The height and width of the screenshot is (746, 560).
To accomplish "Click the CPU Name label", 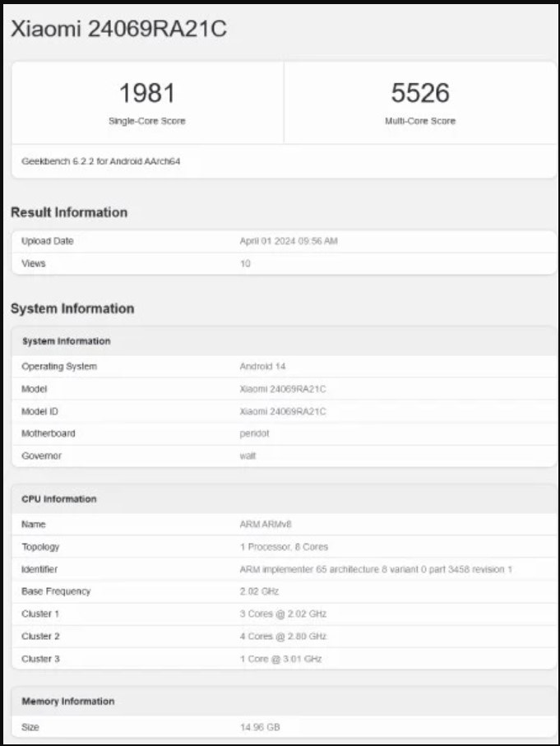I will (x=34, y=524).
